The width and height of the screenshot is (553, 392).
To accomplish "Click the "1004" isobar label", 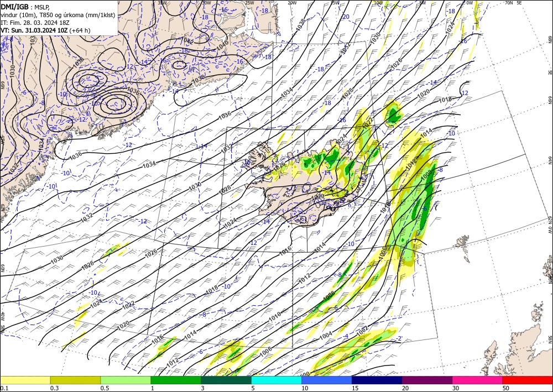I will 326,335.
